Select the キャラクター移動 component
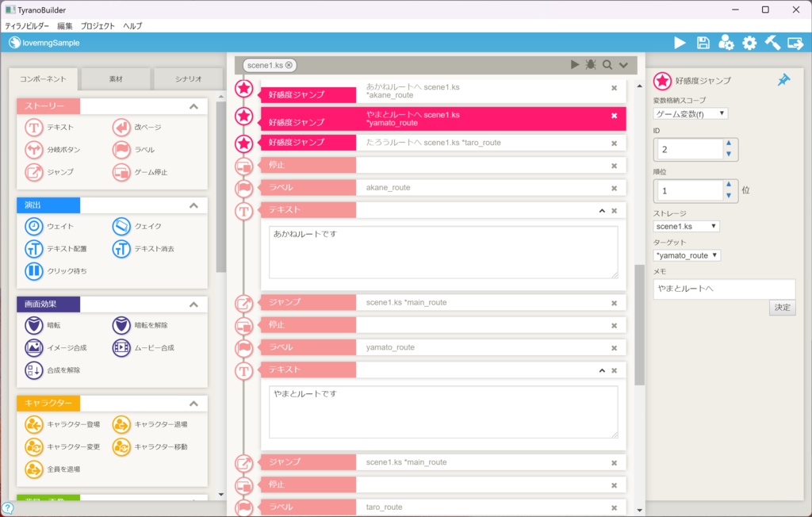The height and width of the screenshot is (517, 812). (150, 446)
